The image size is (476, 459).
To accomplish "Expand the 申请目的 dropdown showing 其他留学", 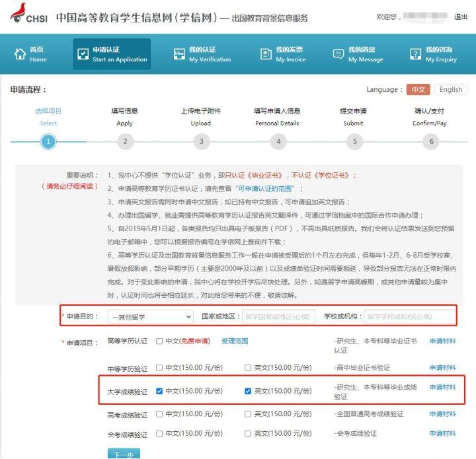I will point(151,317).
